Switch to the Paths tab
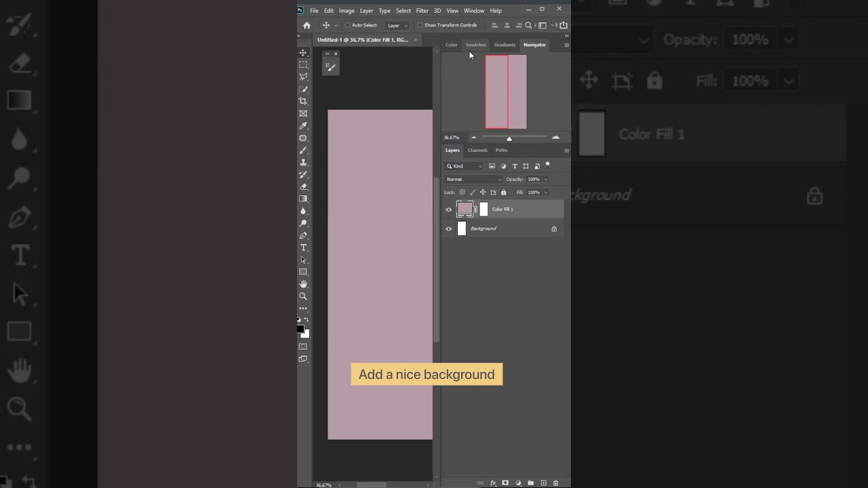 point(501,150)
